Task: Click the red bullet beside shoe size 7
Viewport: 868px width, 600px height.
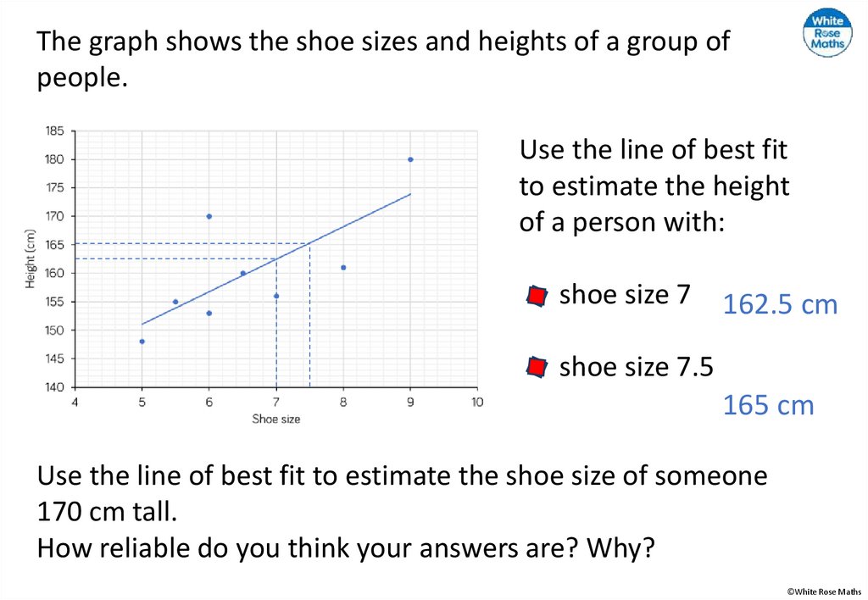Action: (536, 296)
